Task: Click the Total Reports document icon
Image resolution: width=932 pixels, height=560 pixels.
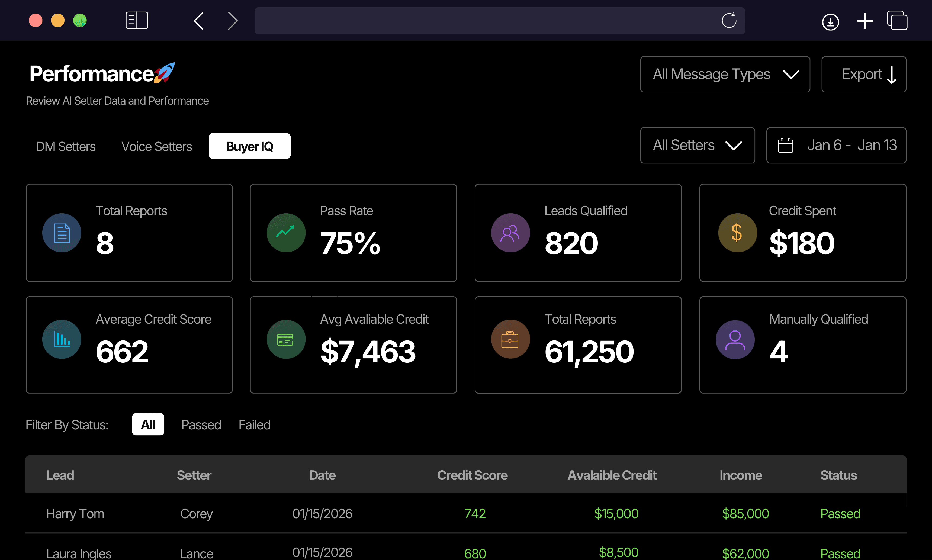Action: 62,233
